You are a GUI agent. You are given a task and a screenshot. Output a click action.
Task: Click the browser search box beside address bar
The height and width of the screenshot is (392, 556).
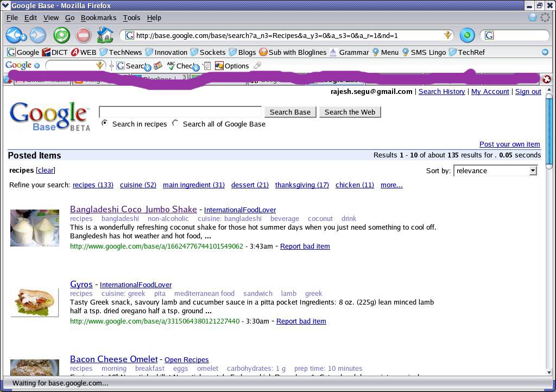(515, 35)
